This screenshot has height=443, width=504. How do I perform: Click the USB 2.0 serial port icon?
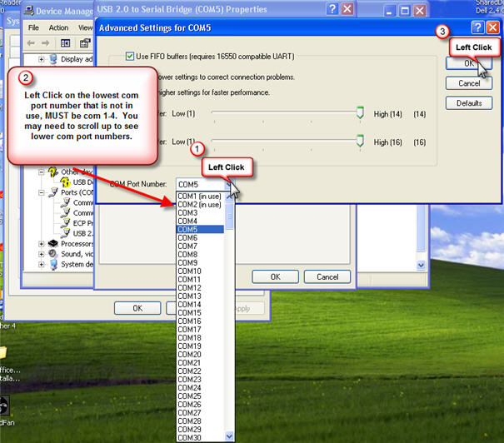(66, 233)
